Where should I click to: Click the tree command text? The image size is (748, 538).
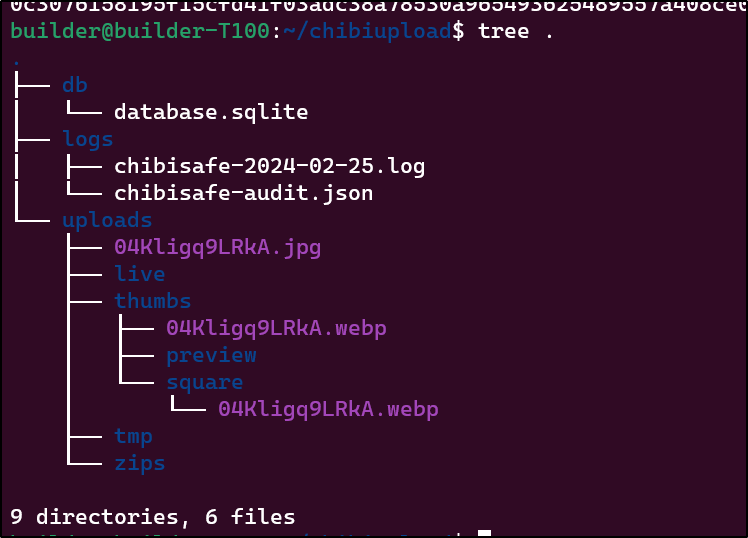tap(503, 31)
